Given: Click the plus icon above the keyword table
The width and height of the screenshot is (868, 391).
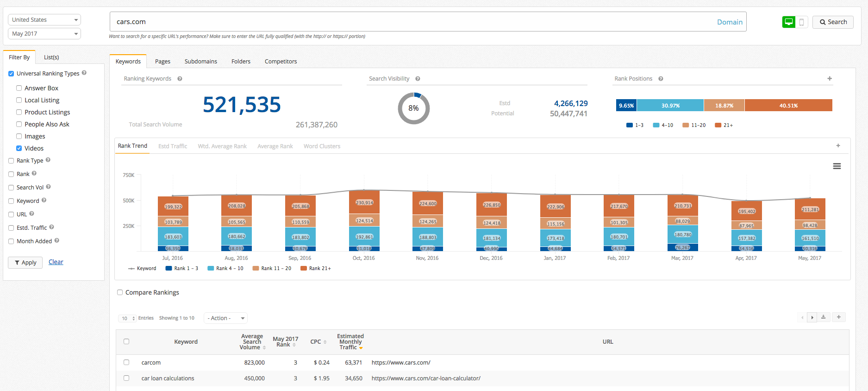Looking at the screenshot, I should coord(838,317).
